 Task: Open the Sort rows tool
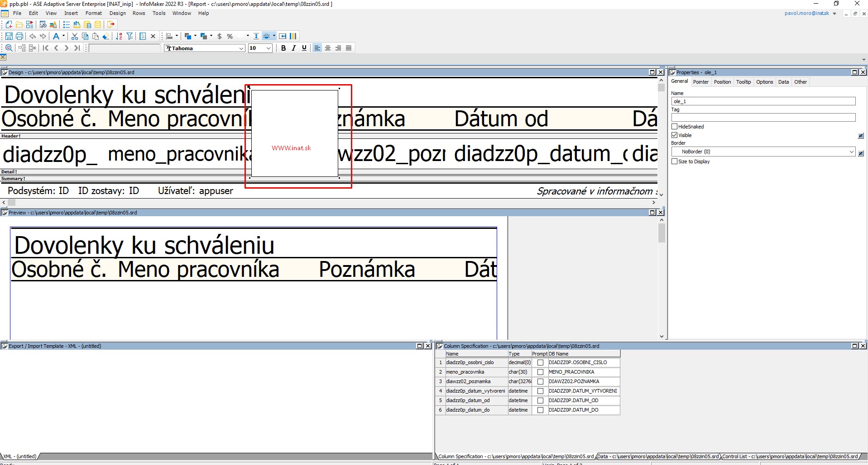pos(119,36)
